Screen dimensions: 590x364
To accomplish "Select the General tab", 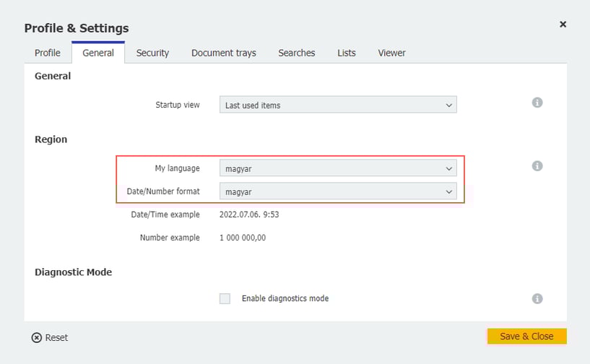I will 98,53.
